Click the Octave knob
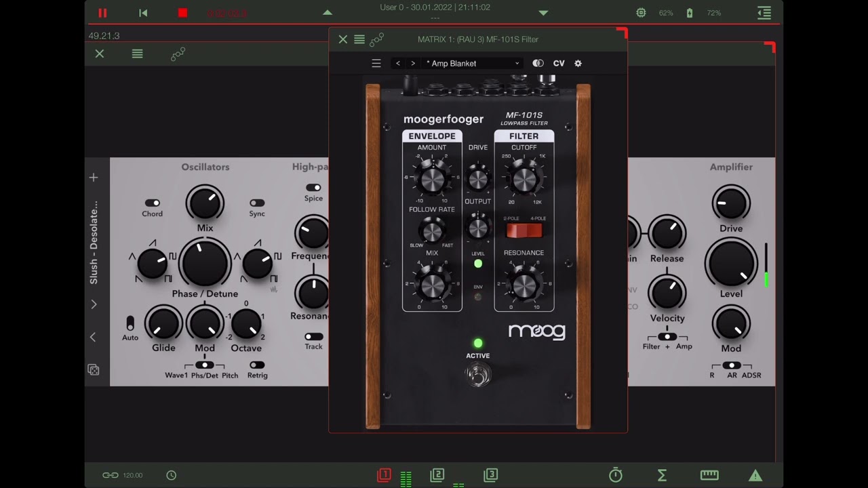This screenshot has width=868, height=488. tap(246, 324)
